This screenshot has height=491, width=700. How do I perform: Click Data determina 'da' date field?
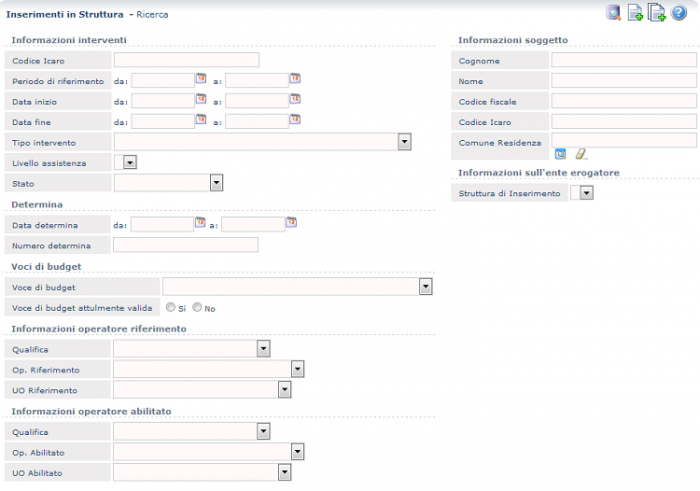(162, 225)
